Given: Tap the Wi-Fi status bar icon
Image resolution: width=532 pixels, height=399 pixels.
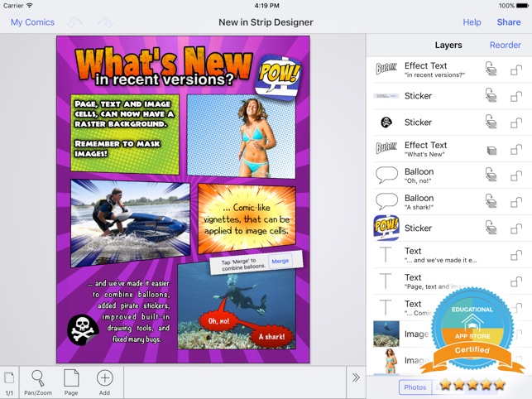Looking at the screenshot, I should (30, 6).
